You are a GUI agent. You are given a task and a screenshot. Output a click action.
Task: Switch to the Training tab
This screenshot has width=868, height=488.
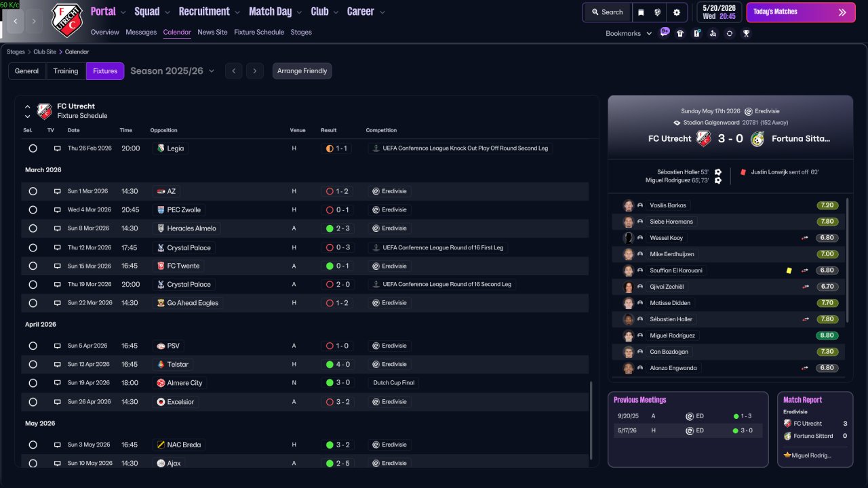point(66,71)
